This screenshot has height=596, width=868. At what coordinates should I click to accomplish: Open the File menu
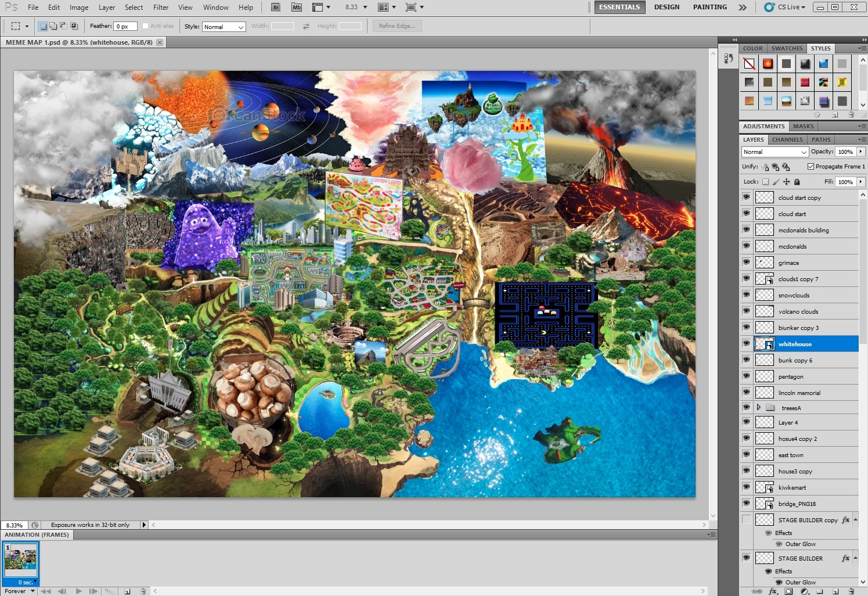pos(33,8)
